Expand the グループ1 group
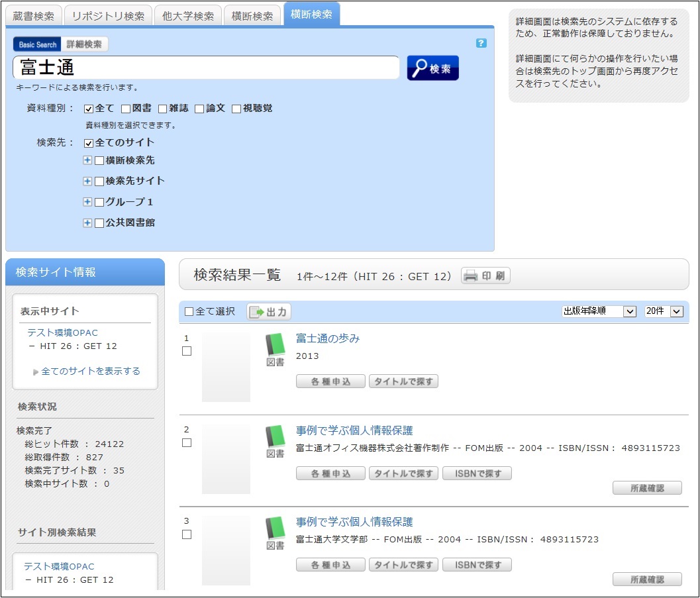This screenshot has width=700, height=598. (x=87, y=202)
